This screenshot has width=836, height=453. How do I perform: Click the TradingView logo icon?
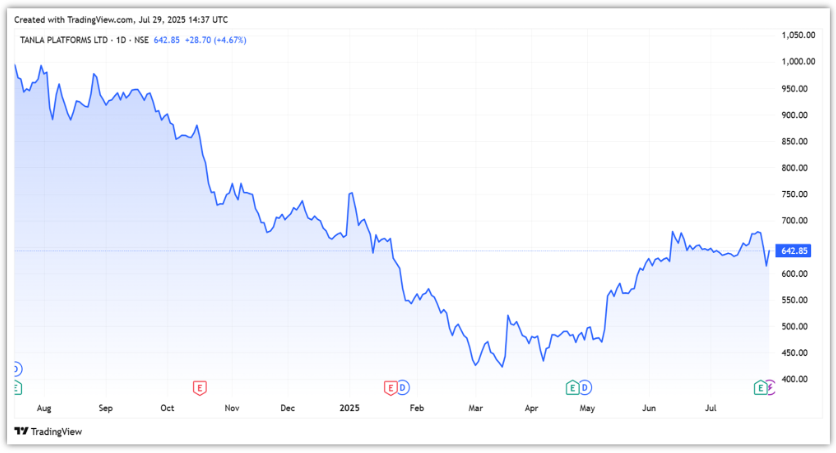(21, 432)
